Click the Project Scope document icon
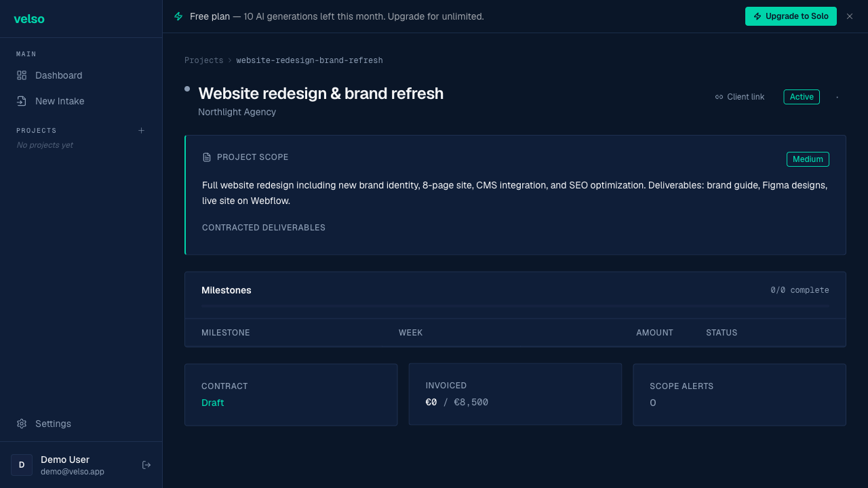 click(x=207, y=157)
